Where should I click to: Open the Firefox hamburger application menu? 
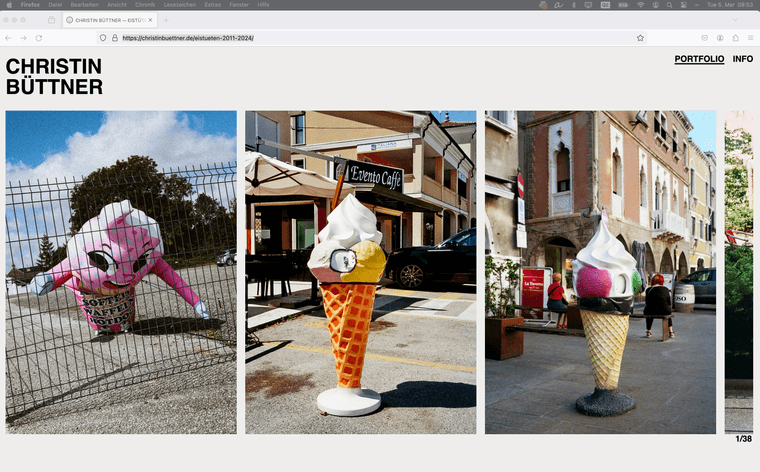[x=750, y=38]
